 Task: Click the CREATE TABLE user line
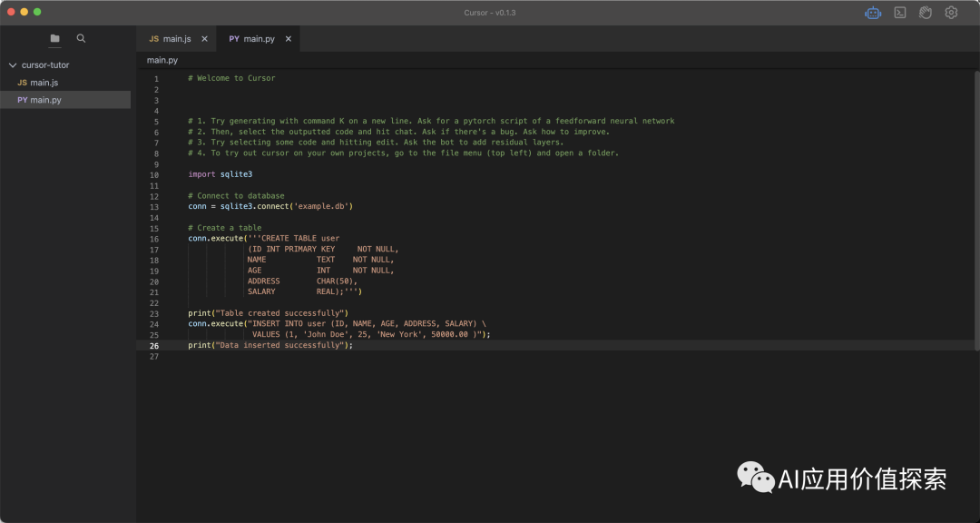click(x=264, y=239)
